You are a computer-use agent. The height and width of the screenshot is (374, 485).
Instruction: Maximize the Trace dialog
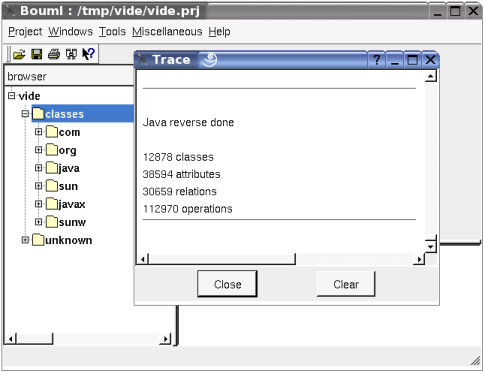(x=412, y=60)
